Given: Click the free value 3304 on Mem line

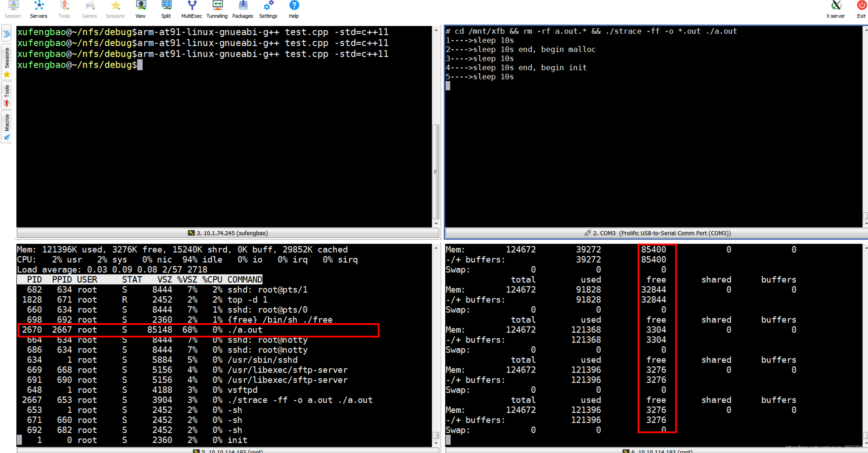Looking at the screenshot, I should tap(656, 330).
